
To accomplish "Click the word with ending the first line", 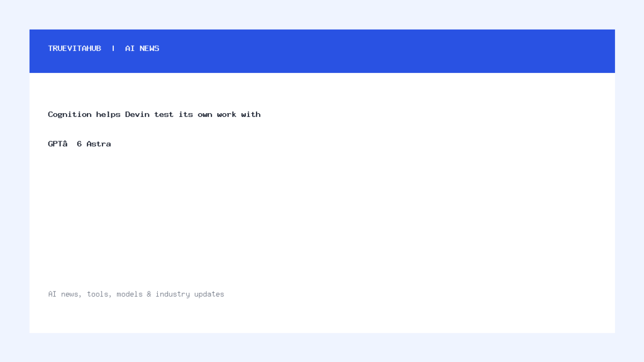I will pyautogui.click(x=251, y=114).
